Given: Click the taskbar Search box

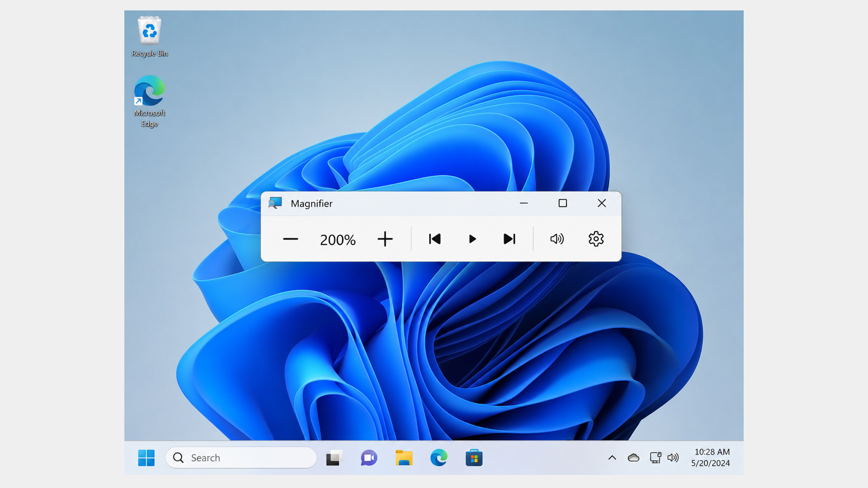Looking at the screenshot, I should tap(241, 458).
